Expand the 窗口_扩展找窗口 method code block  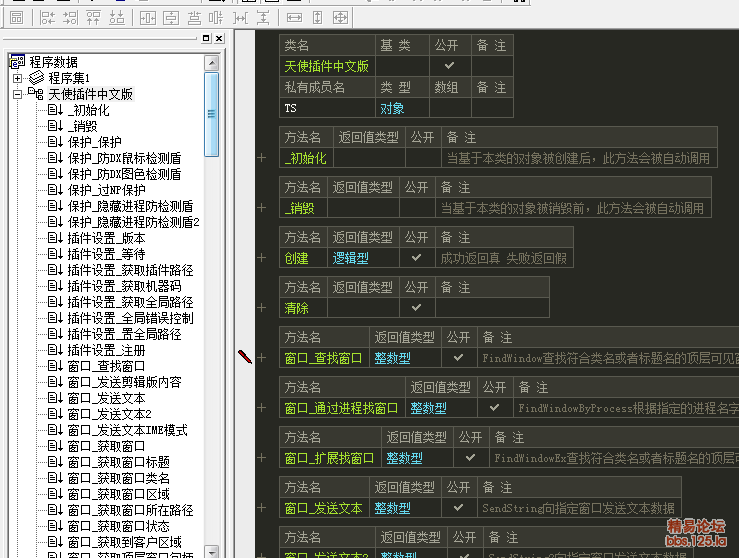(x=262, y=458)
